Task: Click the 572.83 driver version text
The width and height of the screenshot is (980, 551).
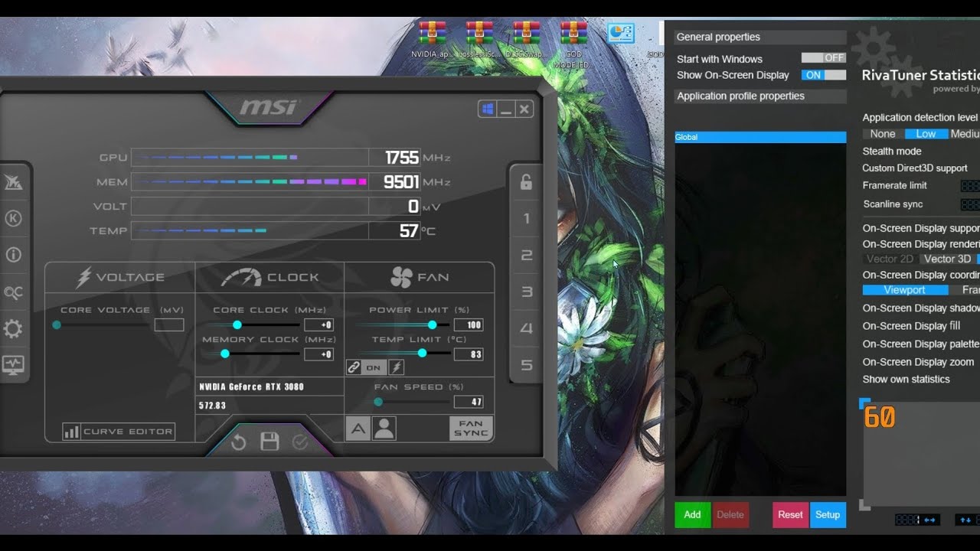Action: pyautogui.click(x=212, y=406)
